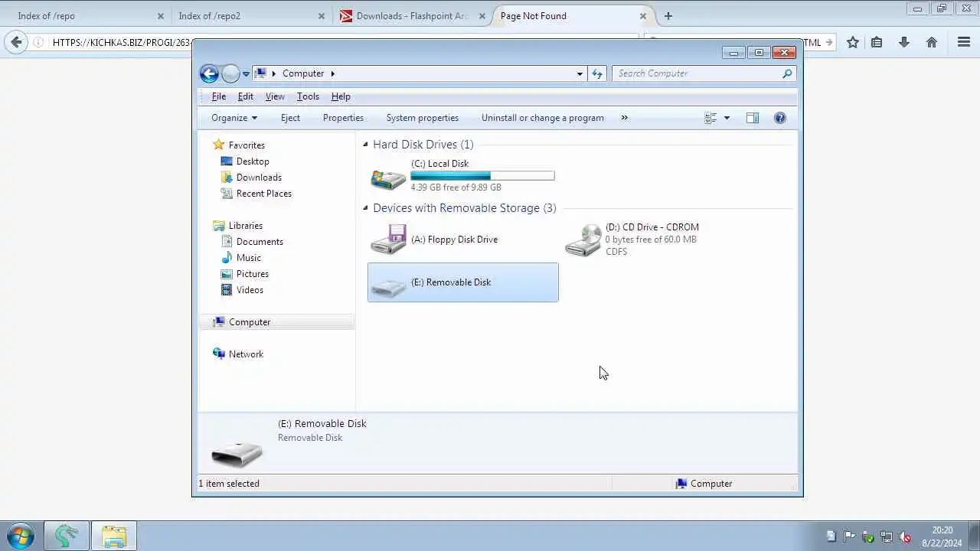Click Uninstall or change a program
Viewport: 980px width, 551px height.
[x=543, y=118]
